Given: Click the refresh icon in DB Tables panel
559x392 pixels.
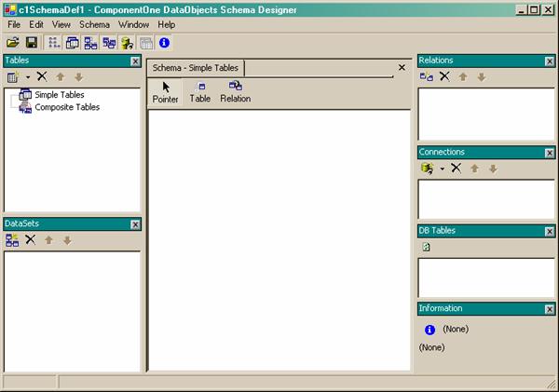Looking at the screenshot, I should tap(426, 247).
